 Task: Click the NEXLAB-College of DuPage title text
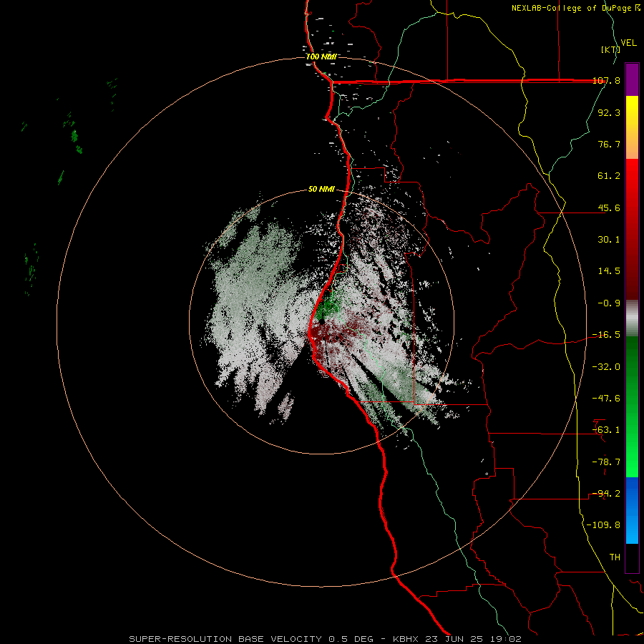[571, 8]
